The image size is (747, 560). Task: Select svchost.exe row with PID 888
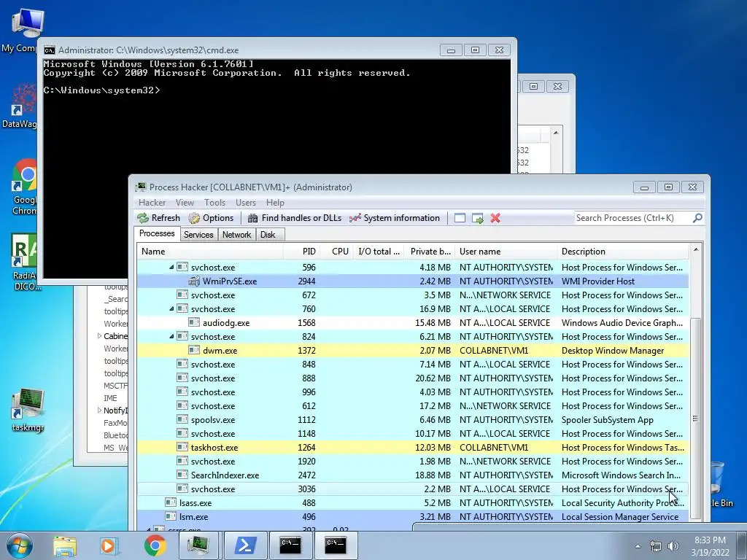pos(413,378)
